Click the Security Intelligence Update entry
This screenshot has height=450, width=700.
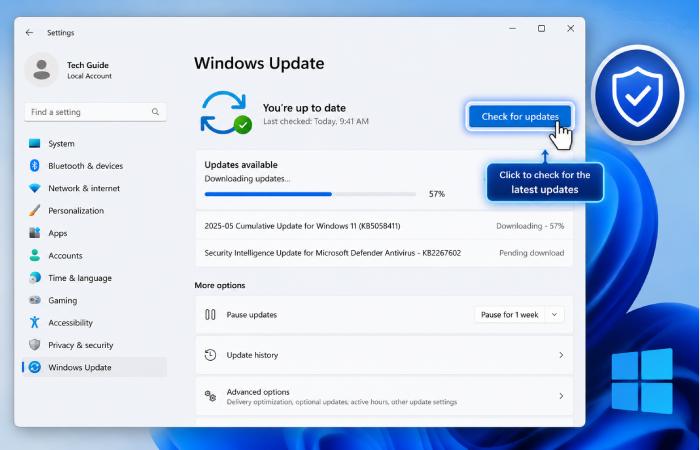[333, 253]
